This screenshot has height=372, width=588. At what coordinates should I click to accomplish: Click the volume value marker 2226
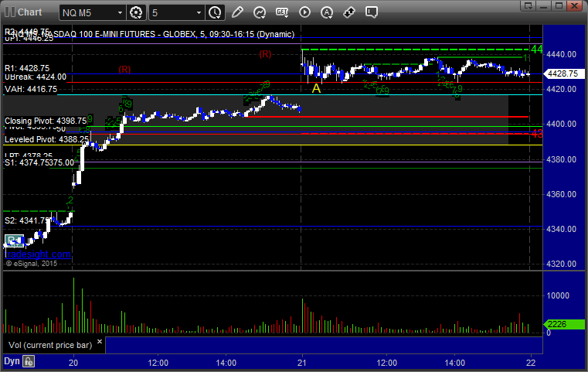coord(563,324)
